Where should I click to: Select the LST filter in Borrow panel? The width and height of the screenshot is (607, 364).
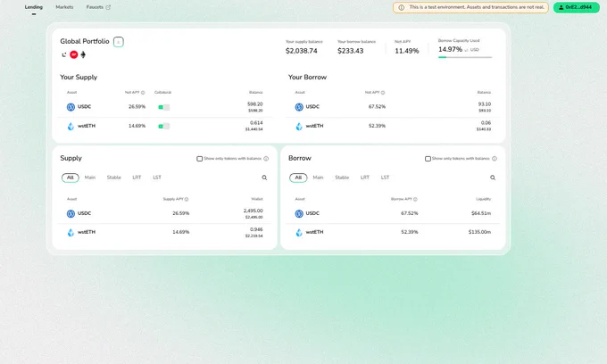[385, 178]
